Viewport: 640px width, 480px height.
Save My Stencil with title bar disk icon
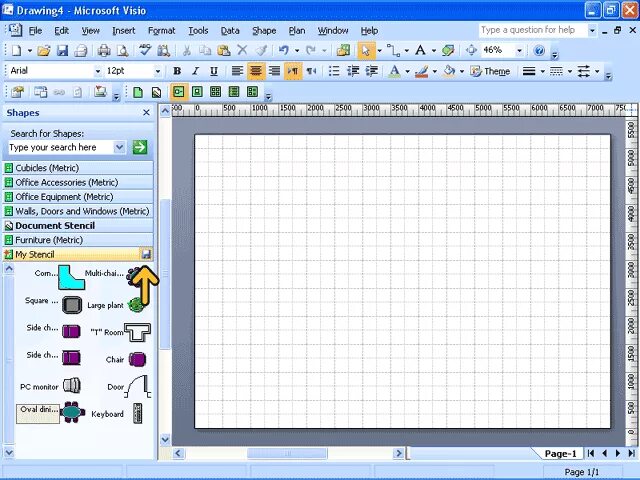146,254
